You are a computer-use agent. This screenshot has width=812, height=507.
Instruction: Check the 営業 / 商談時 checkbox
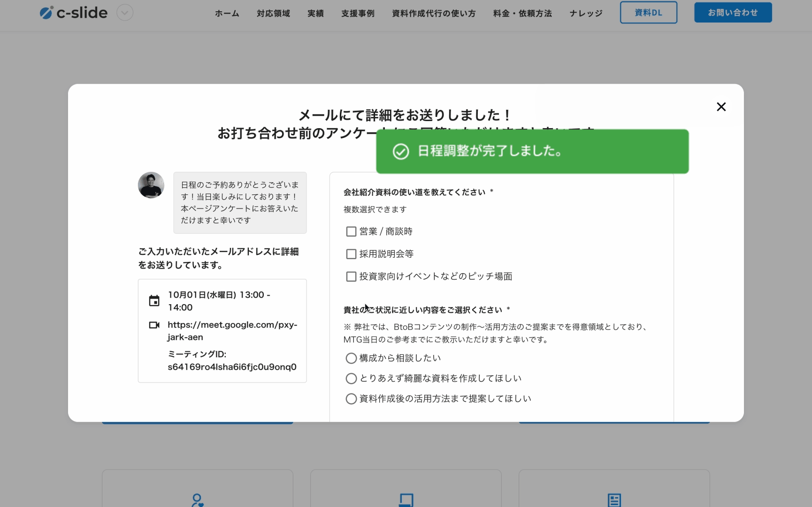351,231
